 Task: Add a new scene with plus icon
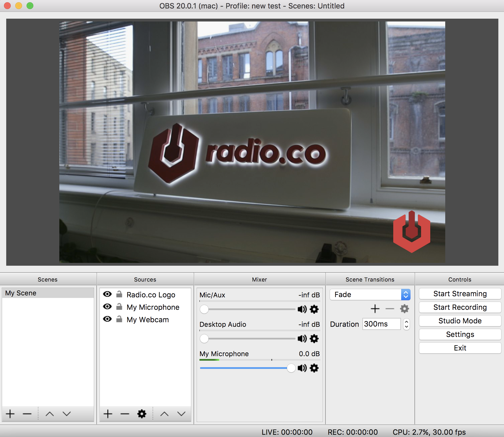(10, 414)
